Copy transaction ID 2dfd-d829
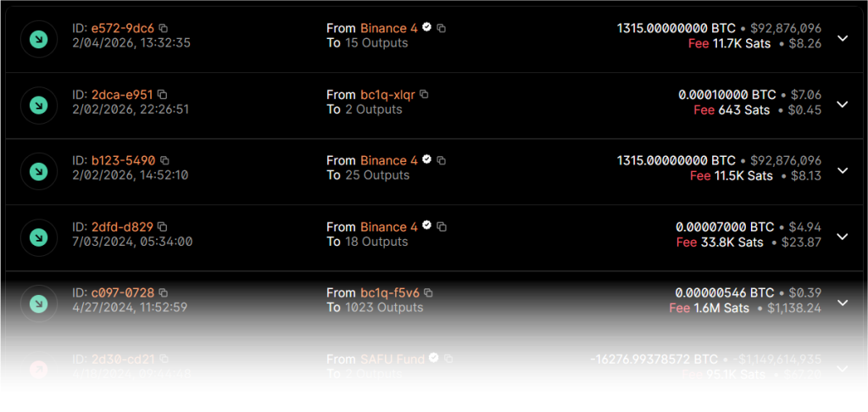The width and height of the screenshot is (868, 412). [162, 226]
